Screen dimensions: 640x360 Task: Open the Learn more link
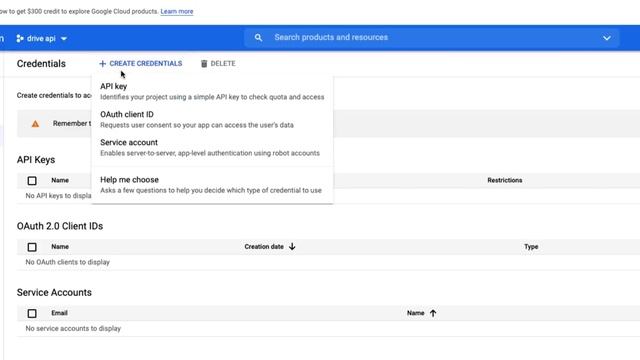[x=177, y=11]
